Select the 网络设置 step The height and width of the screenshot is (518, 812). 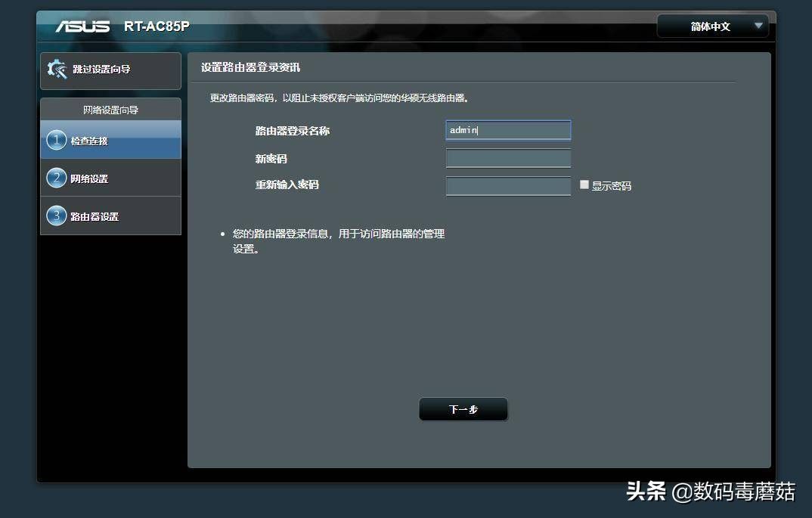tap(111, 178)
